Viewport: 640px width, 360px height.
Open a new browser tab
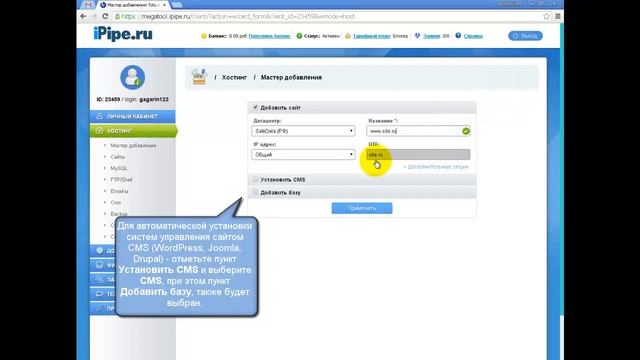coord(177,5)
